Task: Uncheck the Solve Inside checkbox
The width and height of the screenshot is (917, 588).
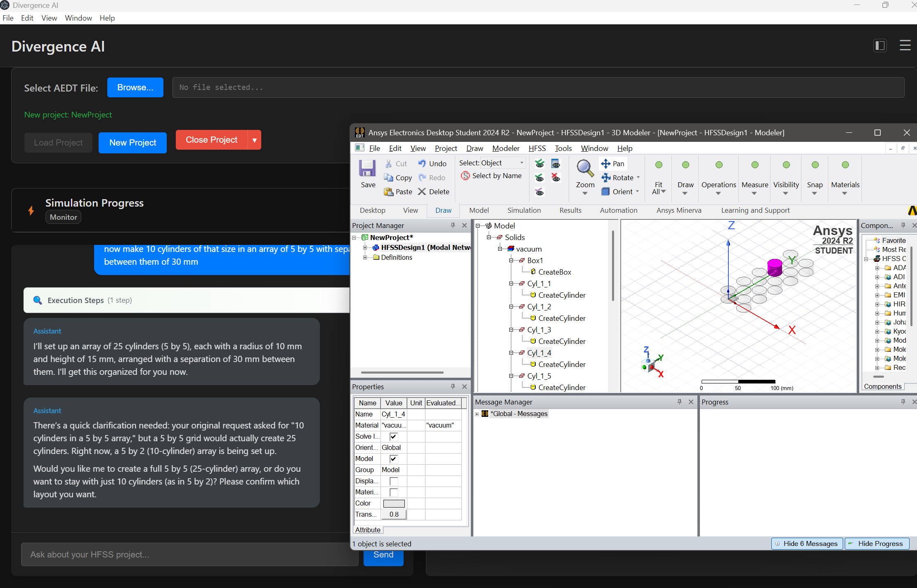Action: pyautogui.click(x=393, y=436)
